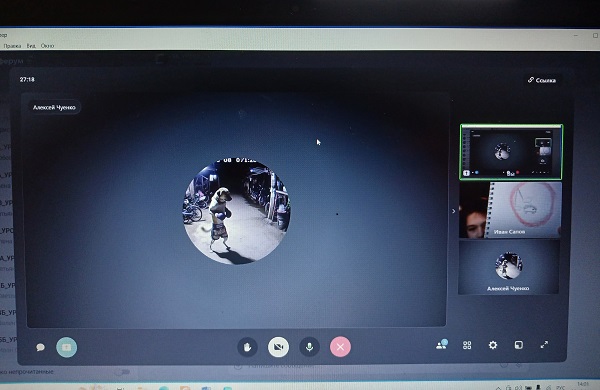End the call with the red X
Viewport: 600px width, 390px height.
[340, 347]
